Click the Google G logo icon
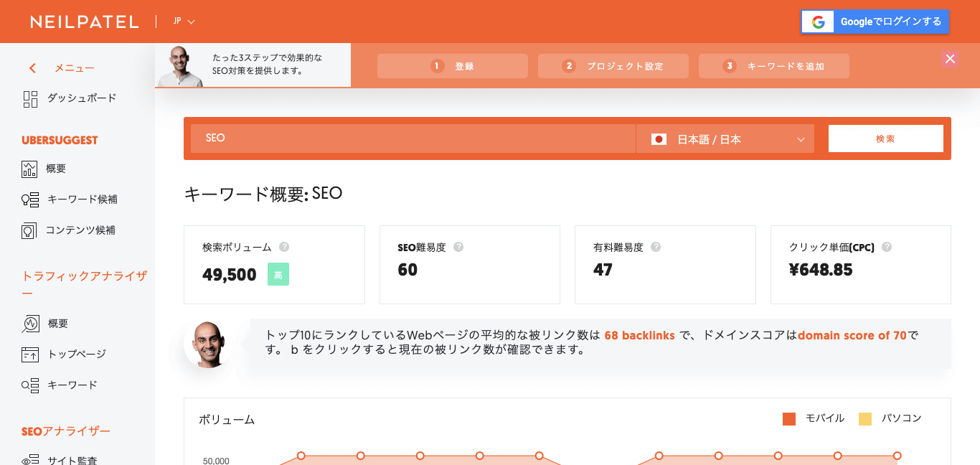Screen dimensions: 980x465 tap(819, 22)
